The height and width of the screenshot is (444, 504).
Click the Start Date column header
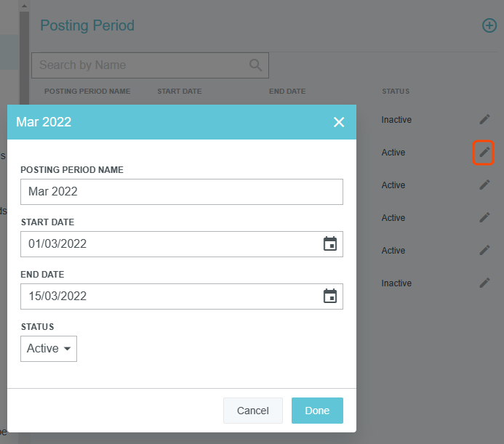click(x=179, y=92)
